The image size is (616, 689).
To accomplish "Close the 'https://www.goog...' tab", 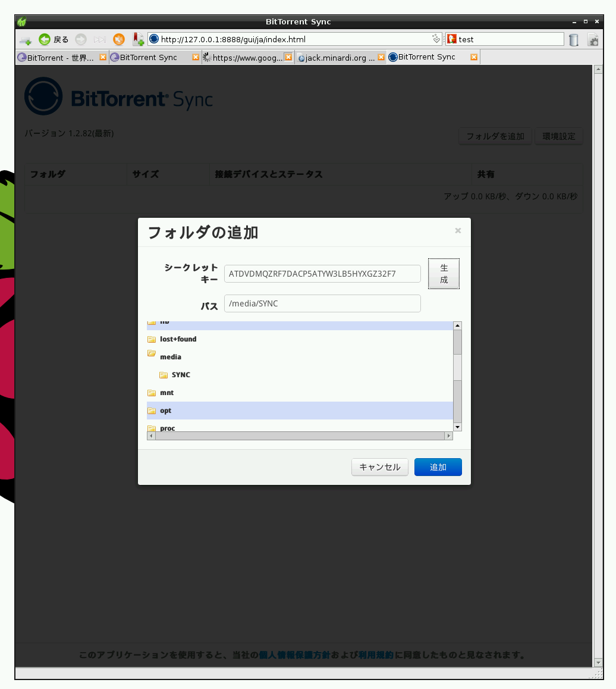I will pyautogui.click(x=288, y=57).
